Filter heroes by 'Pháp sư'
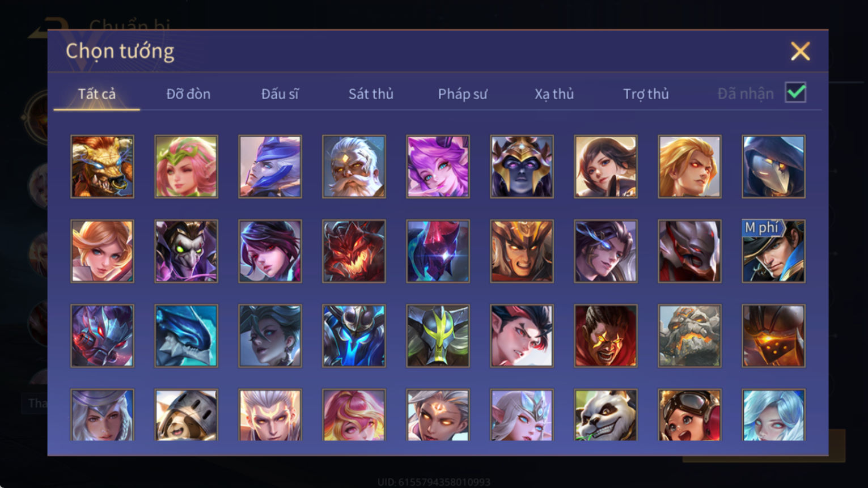 pyautogui.click(x=463, y=94)
